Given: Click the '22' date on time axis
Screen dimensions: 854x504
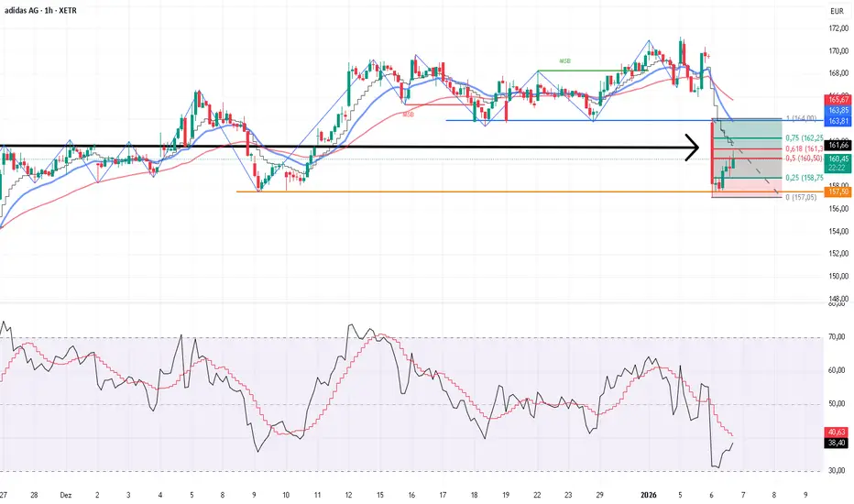Looking at the screenshot, I should pos(537,495).
